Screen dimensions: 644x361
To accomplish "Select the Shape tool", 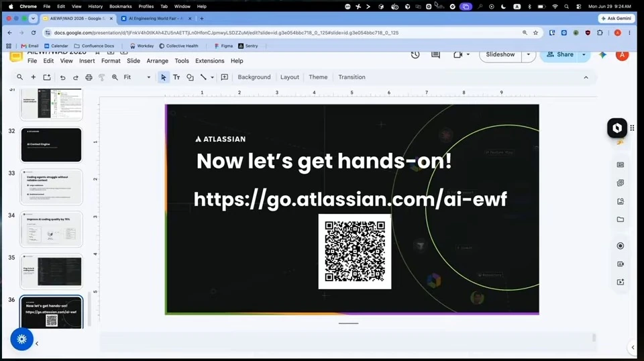I will [190, 77].
